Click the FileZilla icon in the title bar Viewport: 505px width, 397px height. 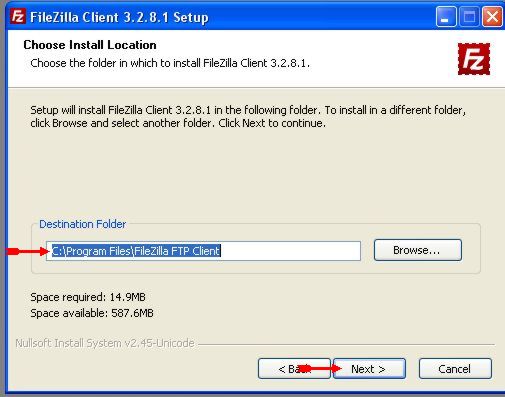pos(18,16)
